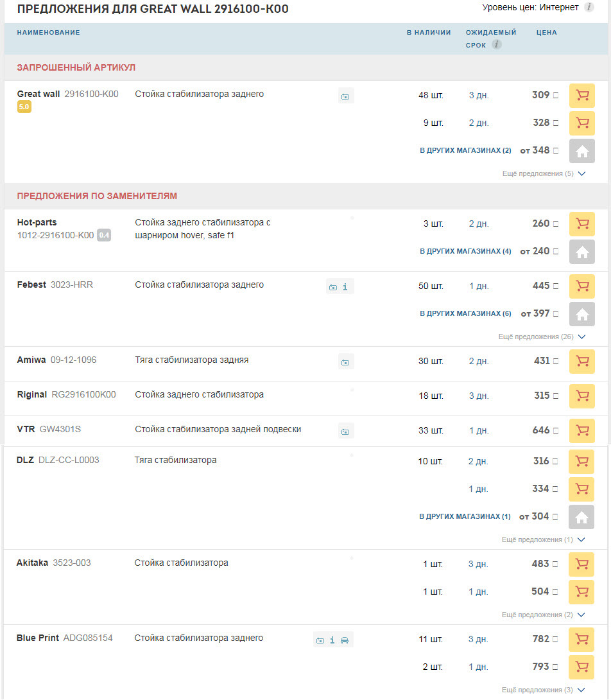This screenshot has width=611, height=700.
Task: Add Great wall 328 offer to cart
Action: tap(582, 123)
